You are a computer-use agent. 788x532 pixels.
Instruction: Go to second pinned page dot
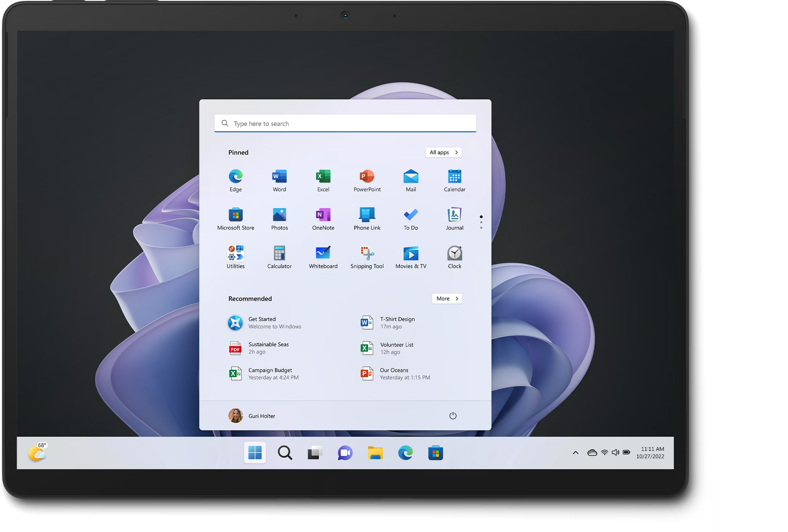(x=481, y=222)
